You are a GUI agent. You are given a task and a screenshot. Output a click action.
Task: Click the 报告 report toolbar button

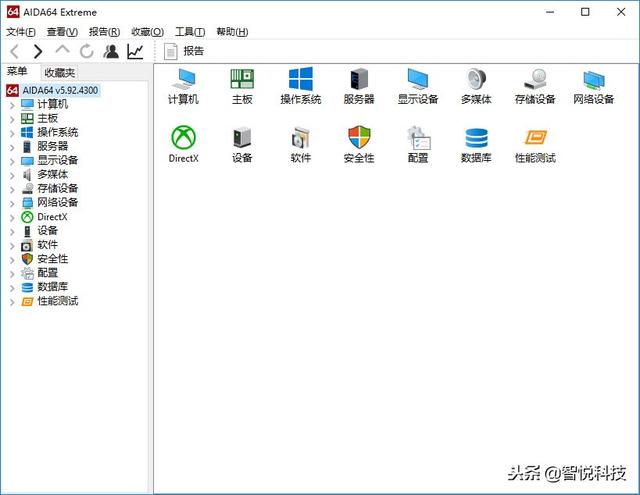tap(184, 51)
